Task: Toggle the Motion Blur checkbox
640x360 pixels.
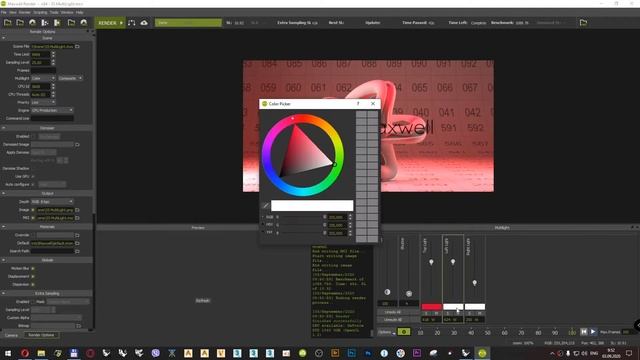Action: pos(33,268)
